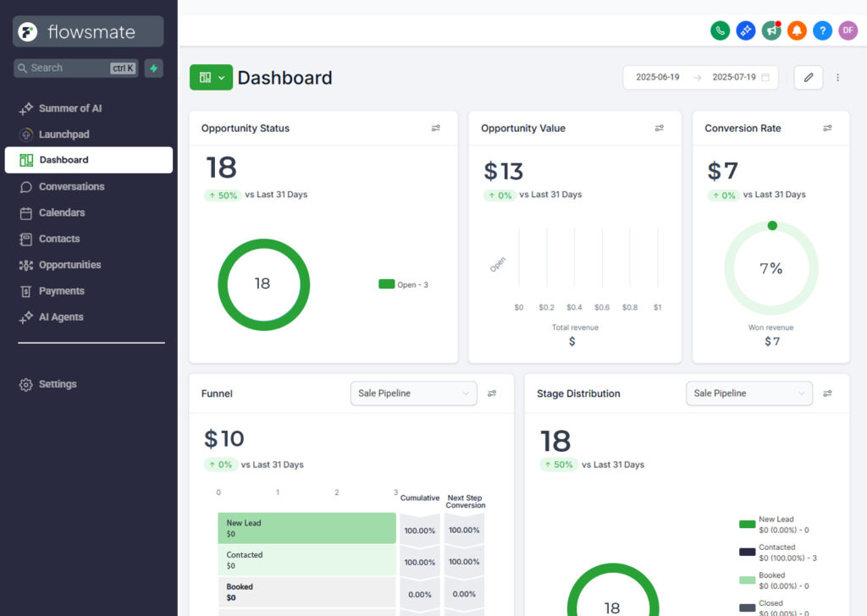Open Stage Distribution widget filter settings

pyautogui.click(x=827, y=393)
